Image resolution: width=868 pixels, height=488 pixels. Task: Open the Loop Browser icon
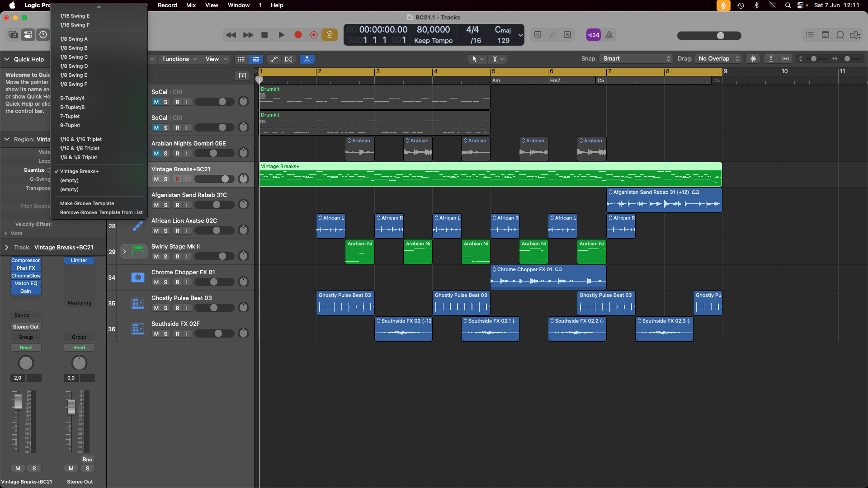coord(840,35)
